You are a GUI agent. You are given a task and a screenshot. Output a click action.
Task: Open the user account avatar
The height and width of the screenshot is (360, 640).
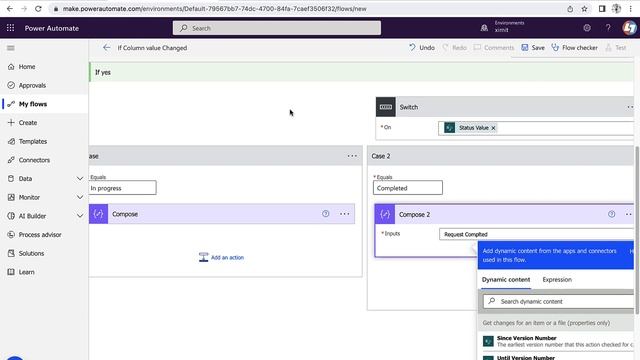(629, 28)
